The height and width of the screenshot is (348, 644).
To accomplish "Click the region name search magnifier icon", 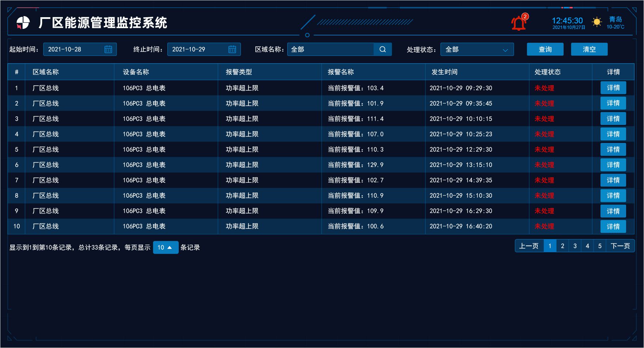I will [x=383, y=49].
